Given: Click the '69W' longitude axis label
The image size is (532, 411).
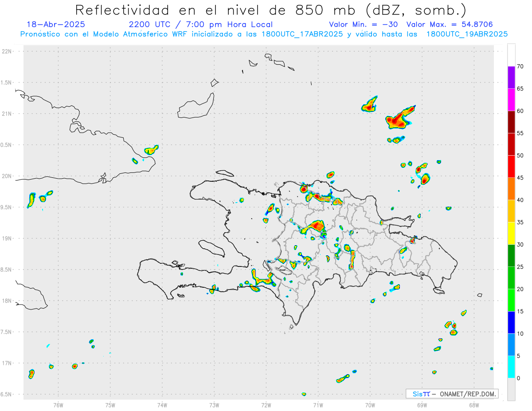Looking at the screenshot, I should pyautogui.click(x=422, y=405).
